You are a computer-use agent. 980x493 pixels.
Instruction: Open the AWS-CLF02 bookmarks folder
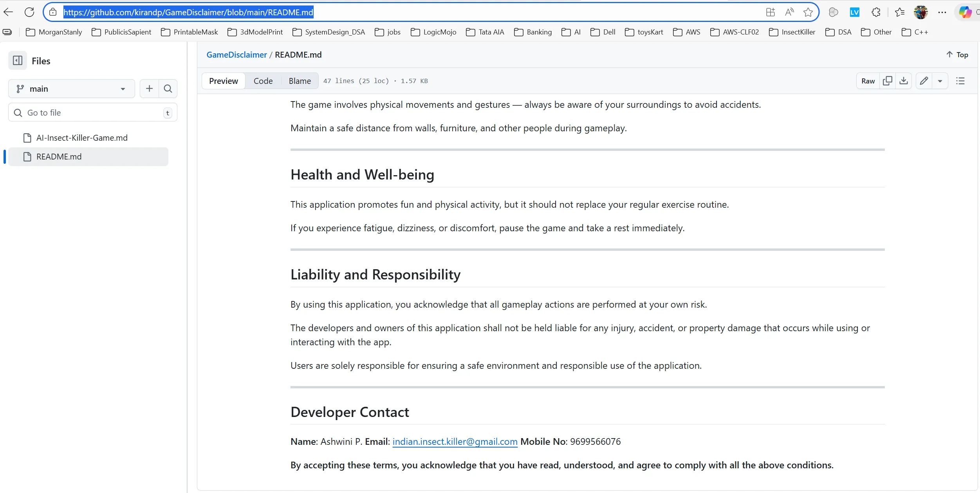[735, 32]
